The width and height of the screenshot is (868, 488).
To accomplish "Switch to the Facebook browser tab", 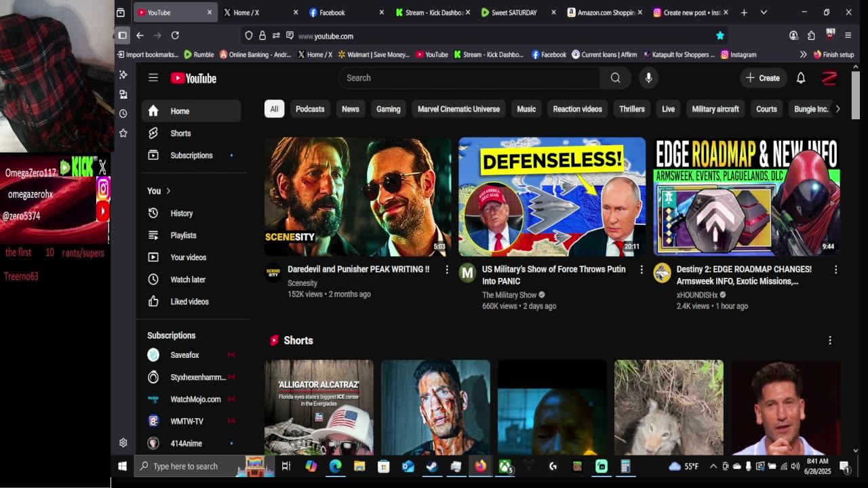I will [347, 12].
